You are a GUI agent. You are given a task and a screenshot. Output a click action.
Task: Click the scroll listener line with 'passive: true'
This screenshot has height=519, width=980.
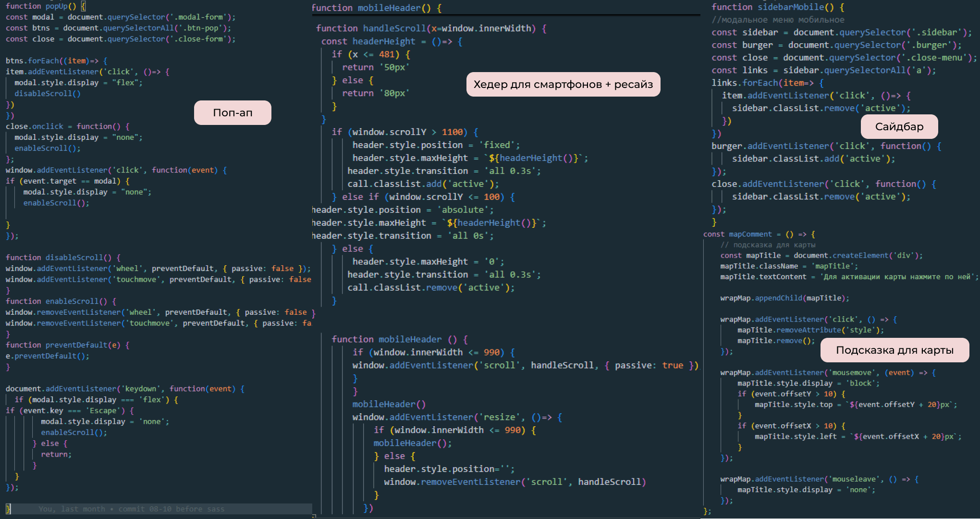(x=526, y=366)
